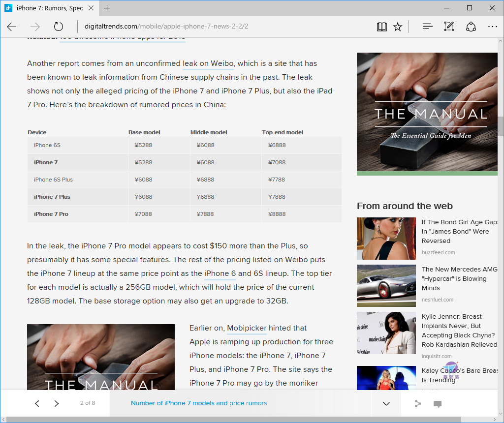
Task: Go to previous slide in bottom bar
Action: pos(37,403)
